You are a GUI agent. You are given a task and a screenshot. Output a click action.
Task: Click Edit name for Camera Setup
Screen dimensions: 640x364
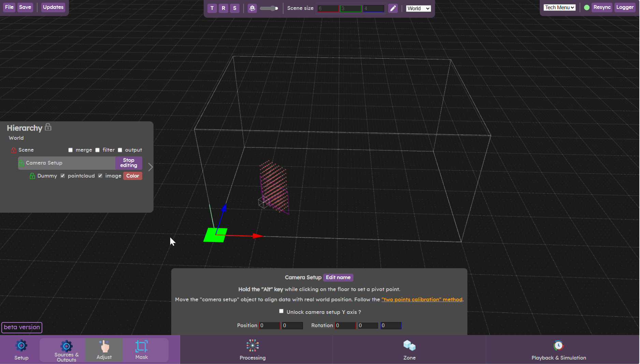[338, 277]
